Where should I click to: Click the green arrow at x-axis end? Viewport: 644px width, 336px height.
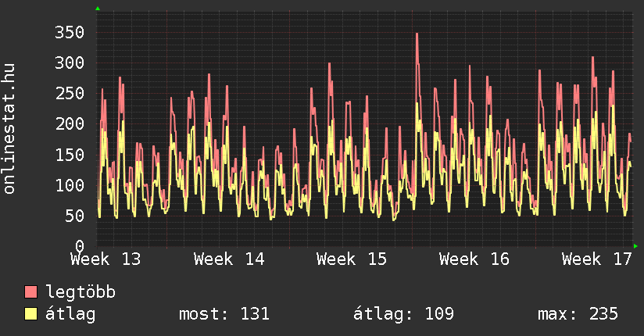637,246
